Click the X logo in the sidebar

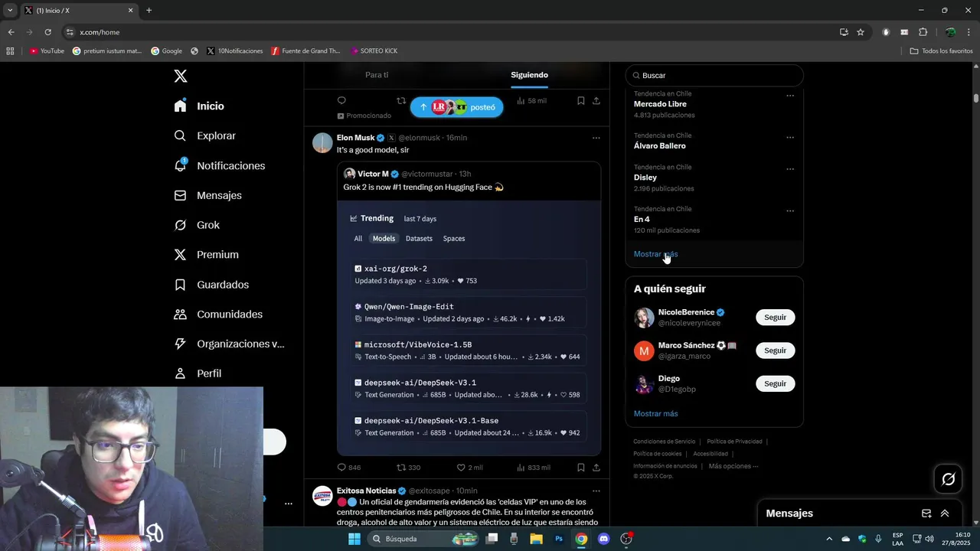[181, 76]
